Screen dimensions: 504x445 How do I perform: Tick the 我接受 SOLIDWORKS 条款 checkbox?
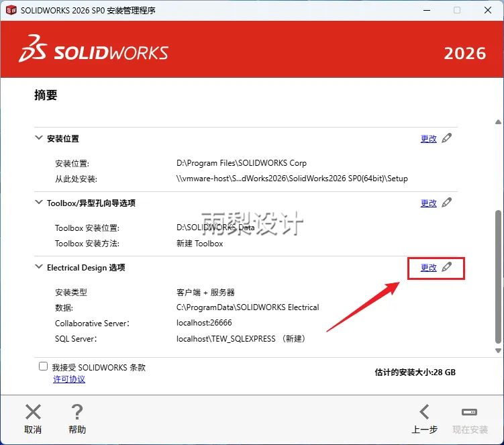43,366
